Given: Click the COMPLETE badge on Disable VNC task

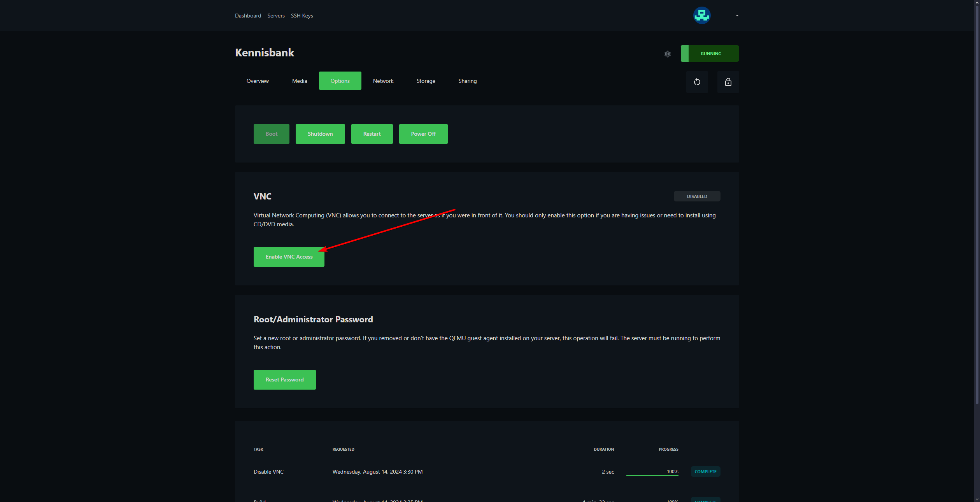Looking at the screenshot, I should pos(705,472).
